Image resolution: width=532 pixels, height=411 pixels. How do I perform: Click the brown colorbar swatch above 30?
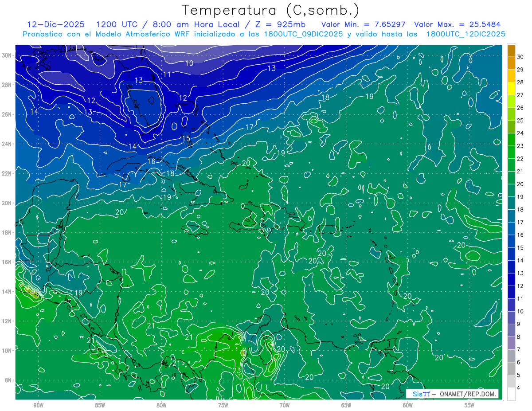click(x=511, y=51)
